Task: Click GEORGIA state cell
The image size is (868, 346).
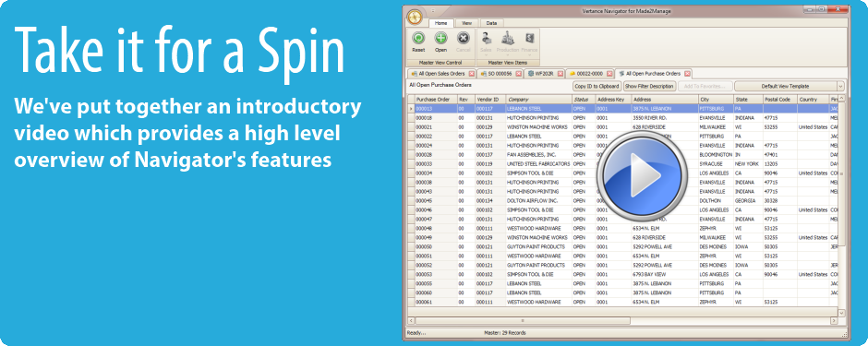Action: [x=748, y=200]
